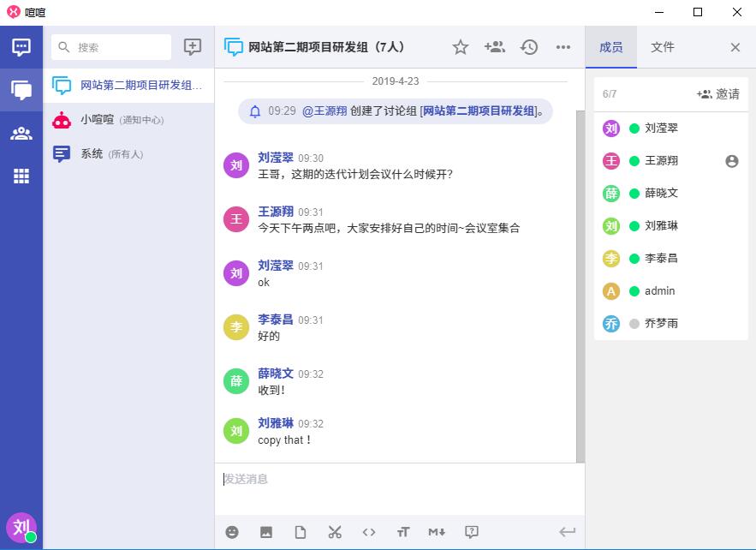Click the 邀请 invite button

point(718,94)
